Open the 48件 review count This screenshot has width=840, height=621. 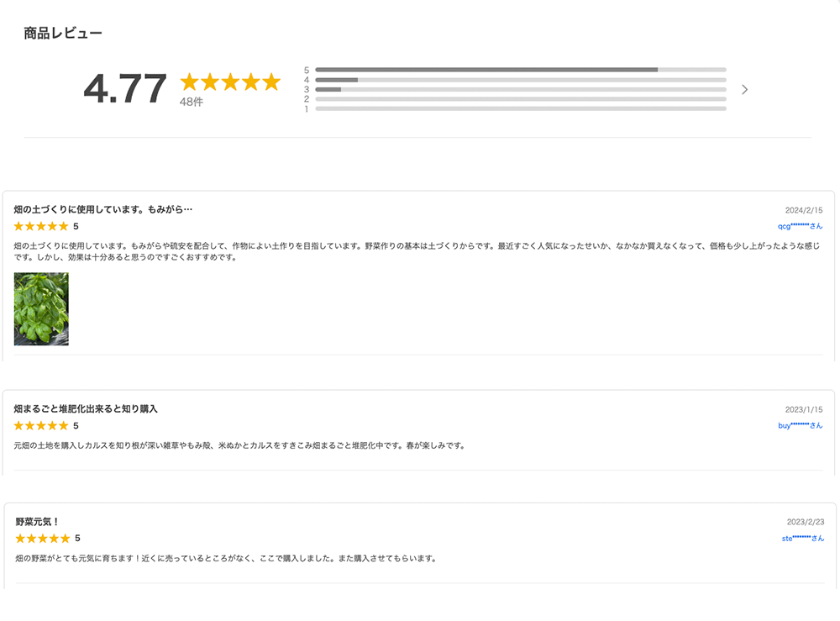coord(192,102)
